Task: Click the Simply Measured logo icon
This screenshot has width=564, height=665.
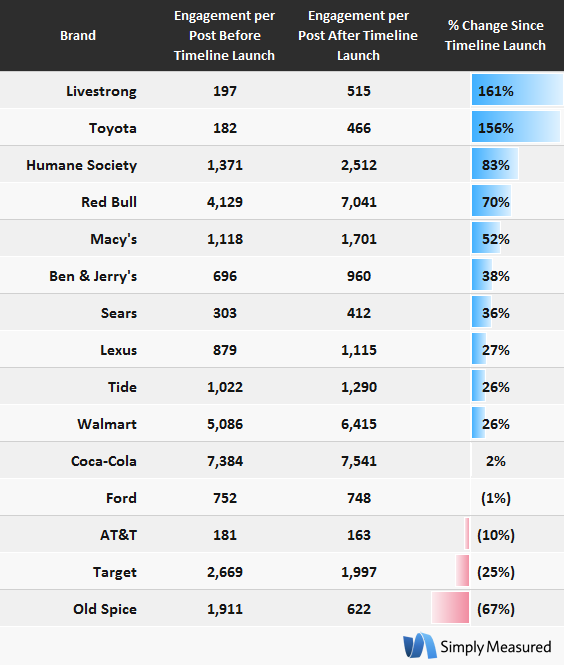Action: pyautogui.click(x=419, y=646)
